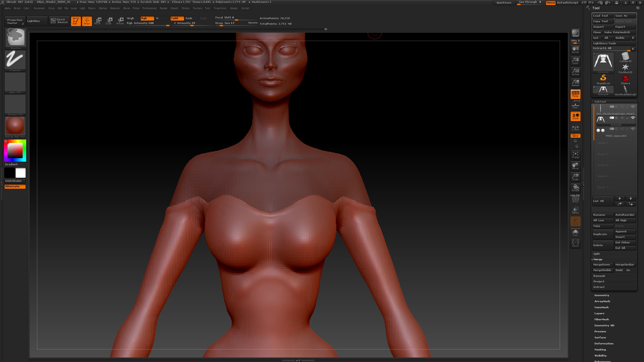
Task: Hide the PM3D_Sphere3D2 subtool eye
Action: 633,129
